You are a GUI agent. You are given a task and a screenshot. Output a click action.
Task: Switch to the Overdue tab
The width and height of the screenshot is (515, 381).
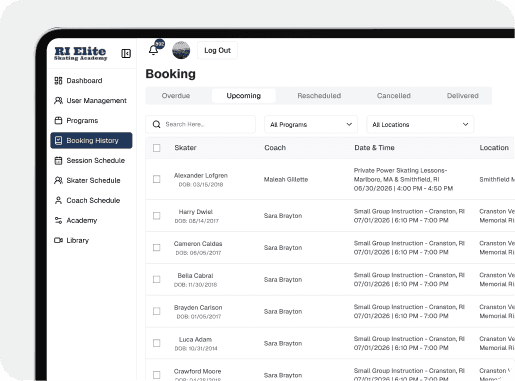point(176,96)
